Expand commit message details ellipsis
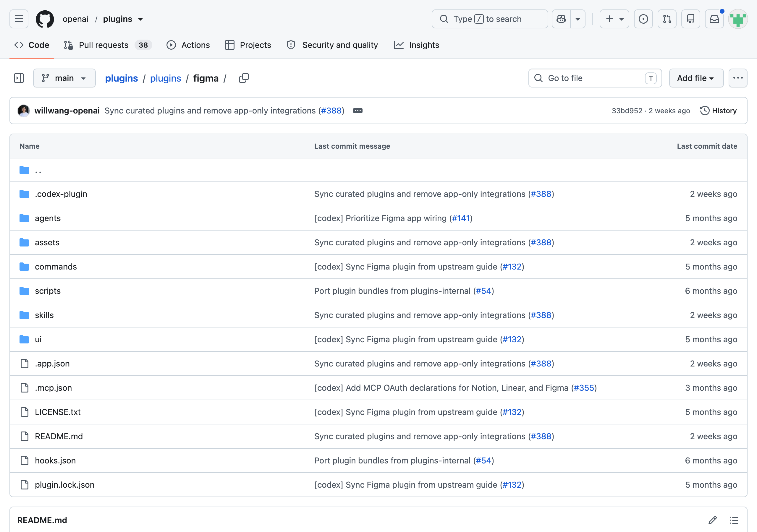The height and width of the screenshot is (532, 757). [x=358, y=111]
